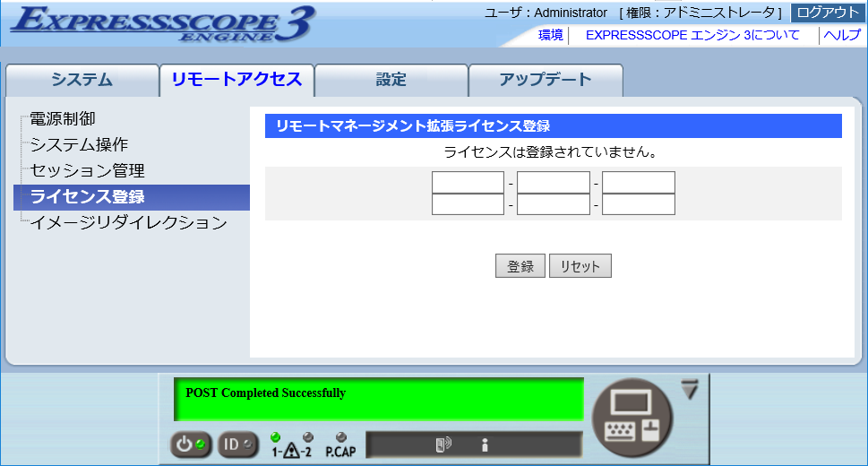Switch to the 設定 tab
The image size is (868, 466).
point(391,80)
